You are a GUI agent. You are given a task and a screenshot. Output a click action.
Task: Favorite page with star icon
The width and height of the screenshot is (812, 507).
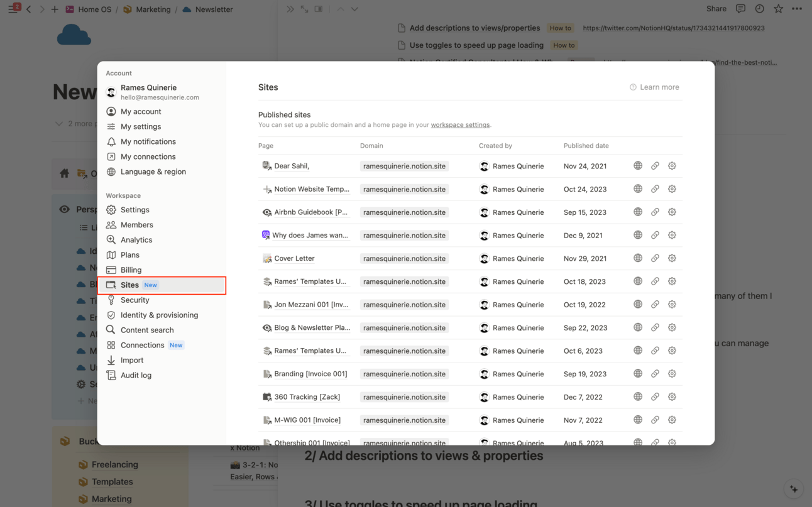[x=778, y=9]
